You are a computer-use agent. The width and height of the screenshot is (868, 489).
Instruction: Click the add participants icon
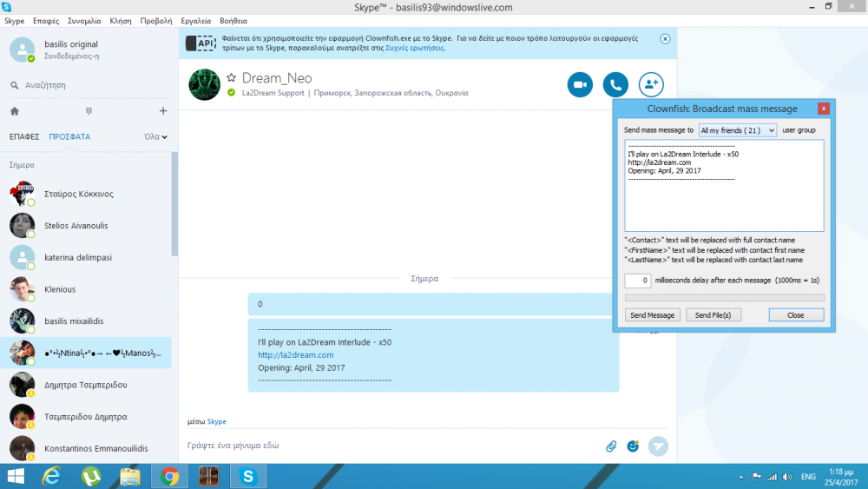pos(651,84)
